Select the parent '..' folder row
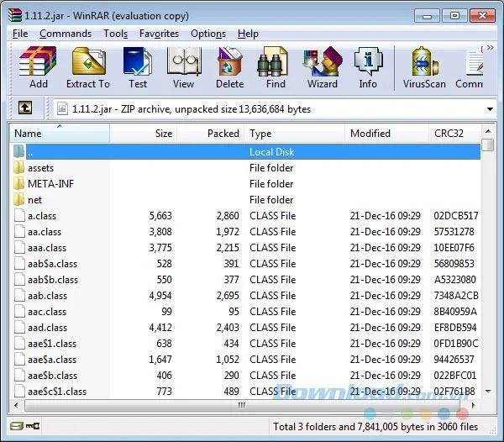This screenshot has width=504, height=442. click(x=245, y=152)
